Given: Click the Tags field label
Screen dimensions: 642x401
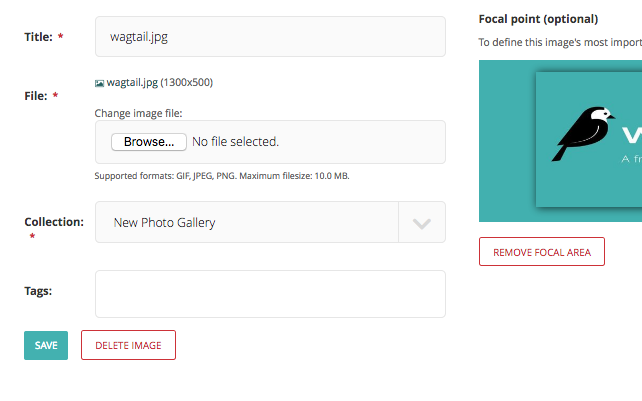Looking at the screenshot, I should 38,291.
